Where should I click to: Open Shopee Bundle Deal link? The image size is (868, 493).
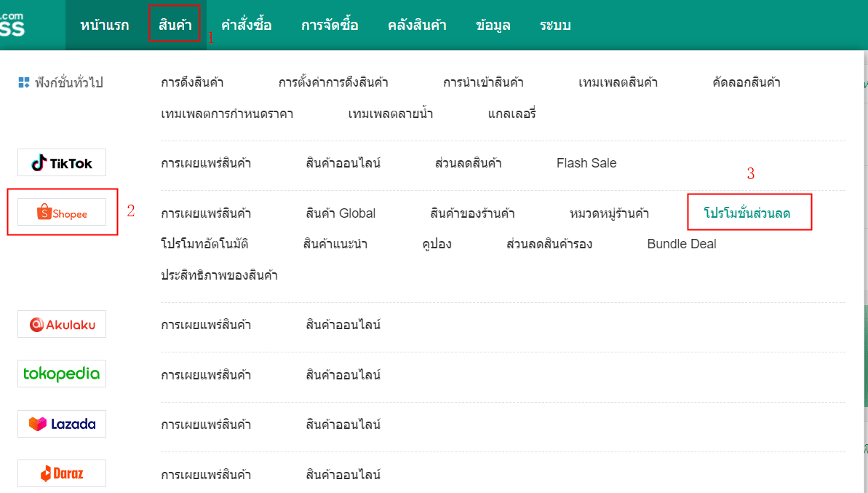682,244
